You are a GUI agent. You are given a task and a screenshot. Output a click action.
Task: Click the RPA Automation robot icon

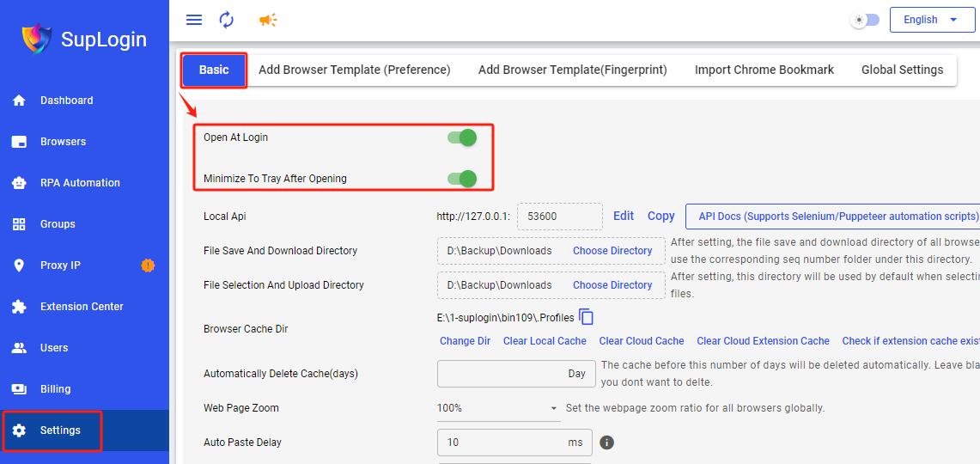(x=19, y=183)
